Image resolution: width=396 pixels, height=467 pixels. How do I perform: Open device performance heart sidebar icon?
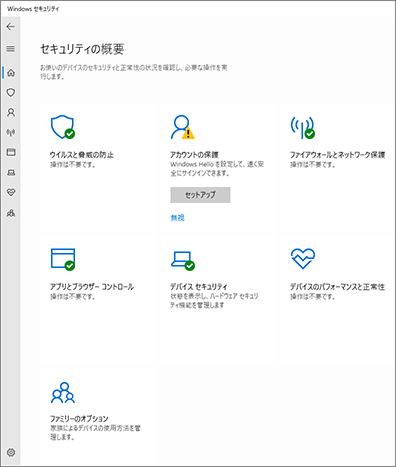11,192
